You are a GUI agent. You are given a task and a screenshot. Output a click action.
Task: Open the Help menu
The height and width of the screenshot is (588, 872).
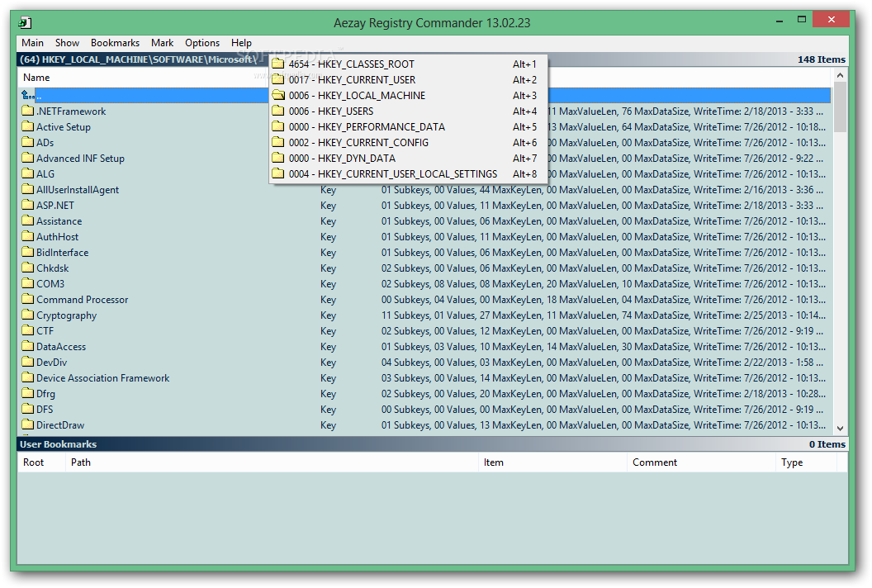pos(241,43)
